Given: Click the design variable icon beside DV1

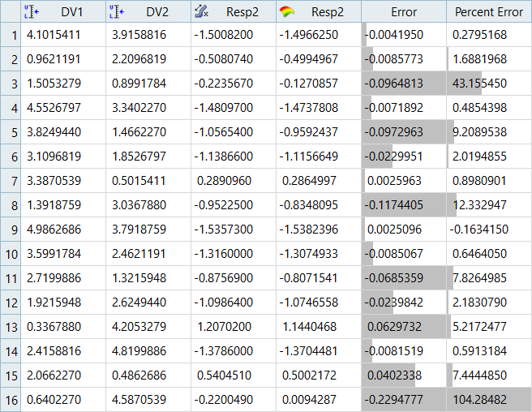Looking at the screenshot, I should (32, 12).
